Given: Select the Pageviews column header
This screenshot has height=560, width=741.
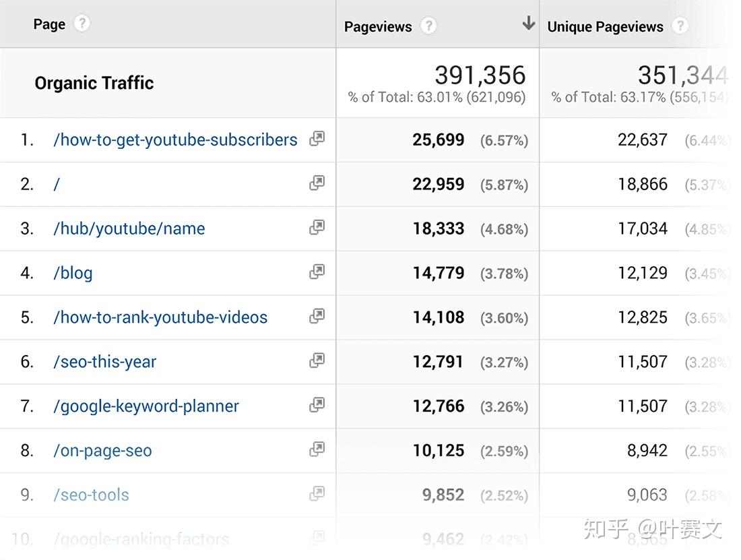Looking at the screenshot, I should [x=378, y=27].
